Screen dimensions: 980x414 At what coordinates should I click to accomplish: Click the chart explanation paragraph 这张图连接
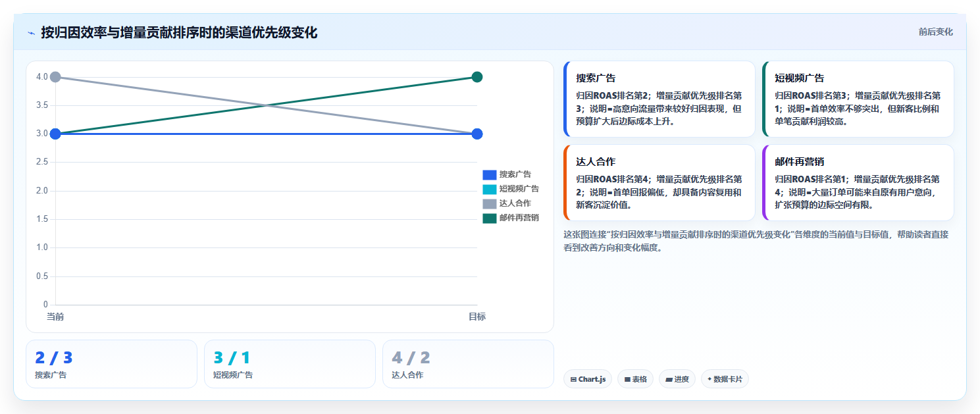(x=756, y=241)
